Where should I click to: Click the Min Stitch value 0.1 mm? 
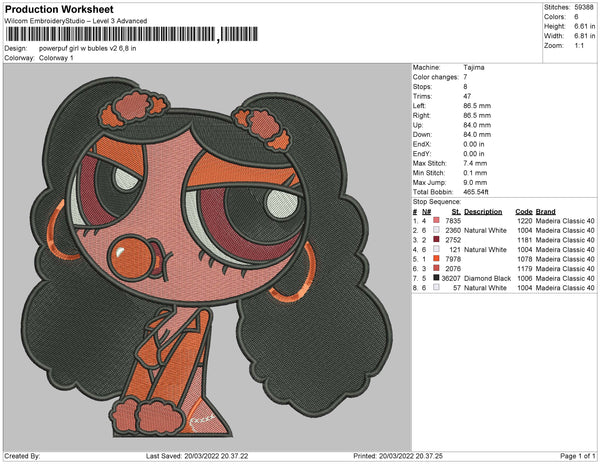pyautogui.click(x=475, y=173)
